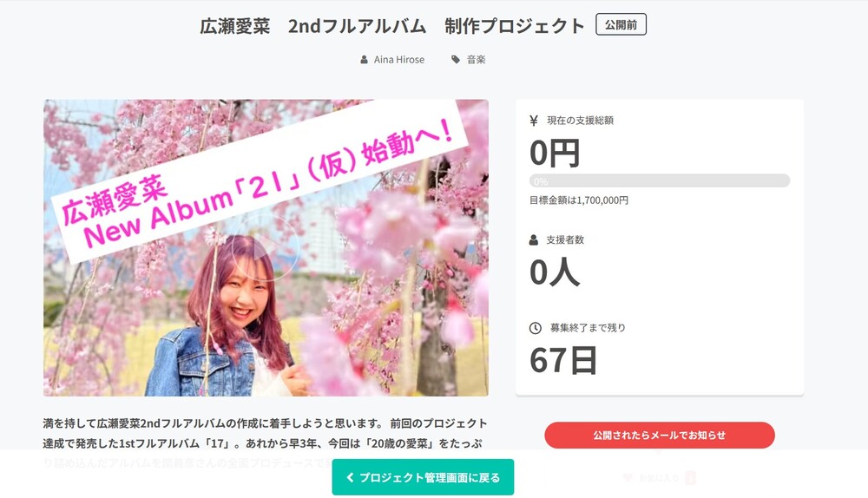Click the tag icon next to 音楽
This screenshot has height=498, width=868.
pos(456,60)
